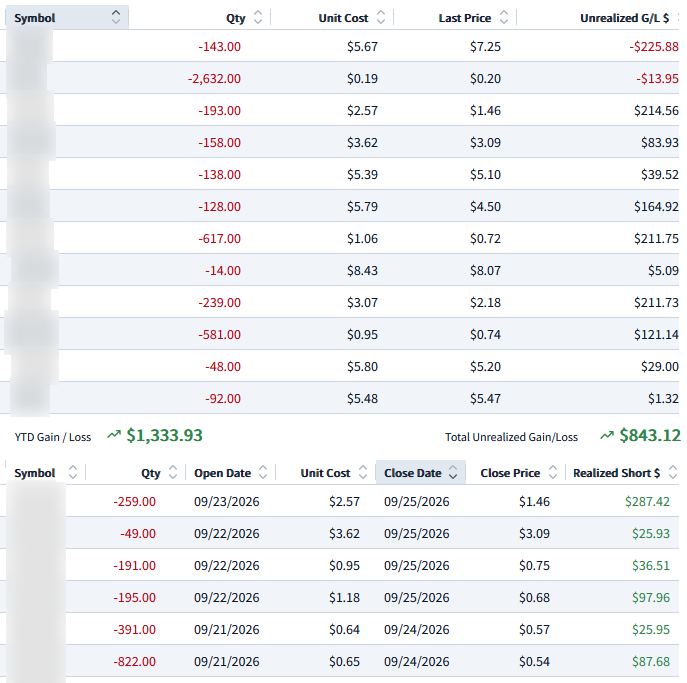The image size is (687, 683).
Task: Click the trend icon beside YTD Gain/Loss
Action: click(x=114, y=435)
